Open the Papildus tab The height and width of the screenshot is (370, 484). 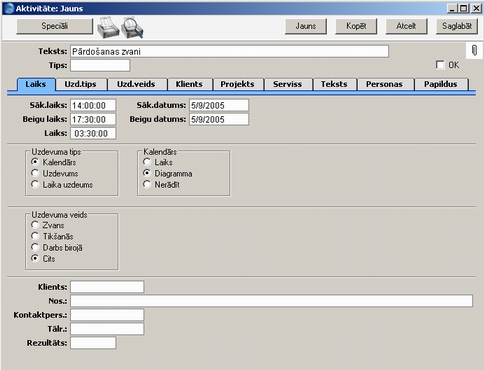pyautogui.click(x=441, y=84)
